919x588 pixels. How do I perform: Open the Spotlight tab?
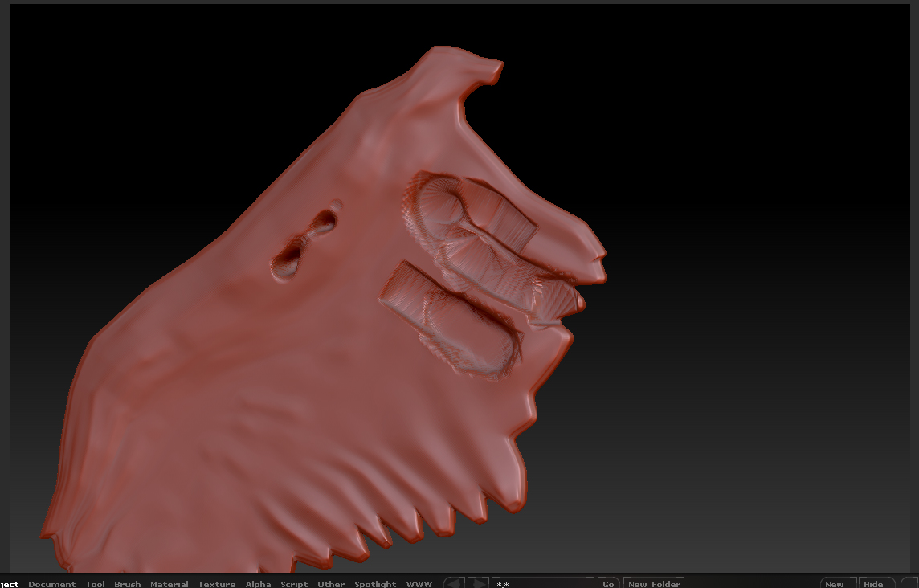[x=375, y=584]
